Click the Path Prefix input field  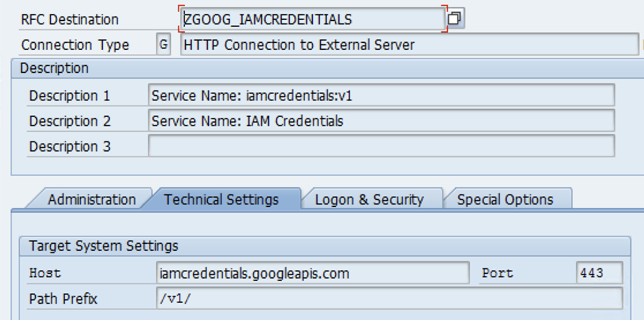(x=389, y=299)
